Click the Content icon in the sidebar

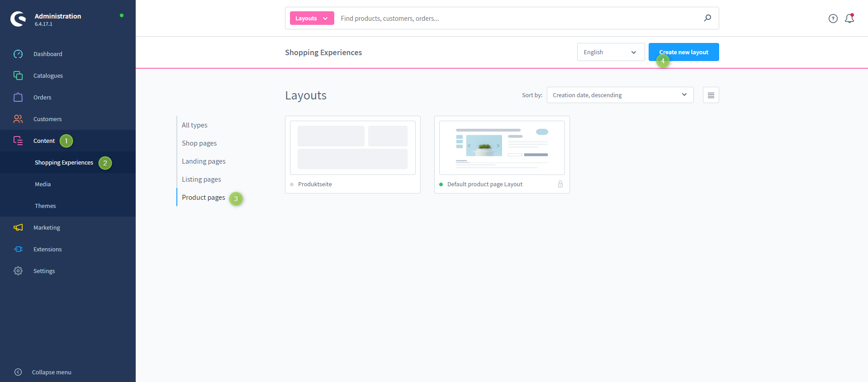(x=18, y=141)
